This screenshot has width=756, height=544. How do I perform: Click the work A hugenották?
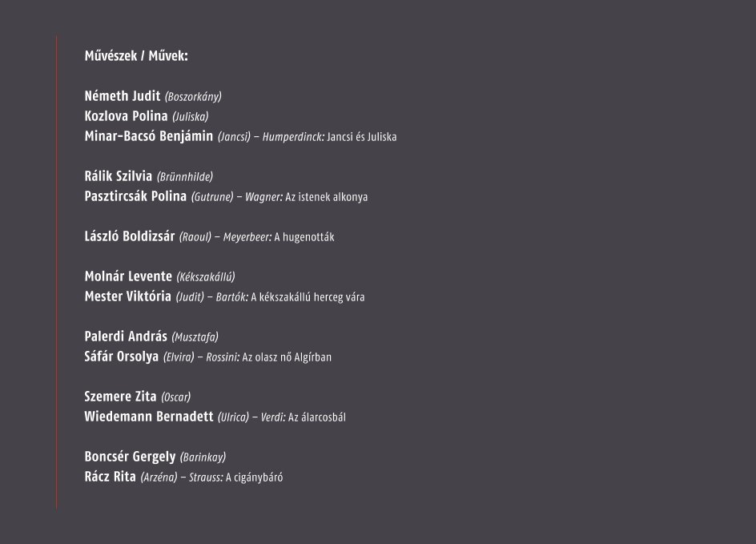click(304, 237)
